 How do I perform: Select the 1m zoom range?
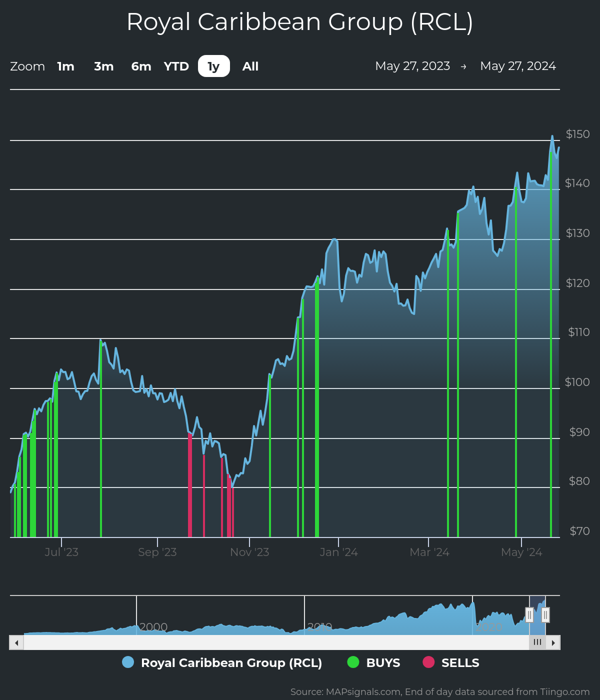pos(65,66)
